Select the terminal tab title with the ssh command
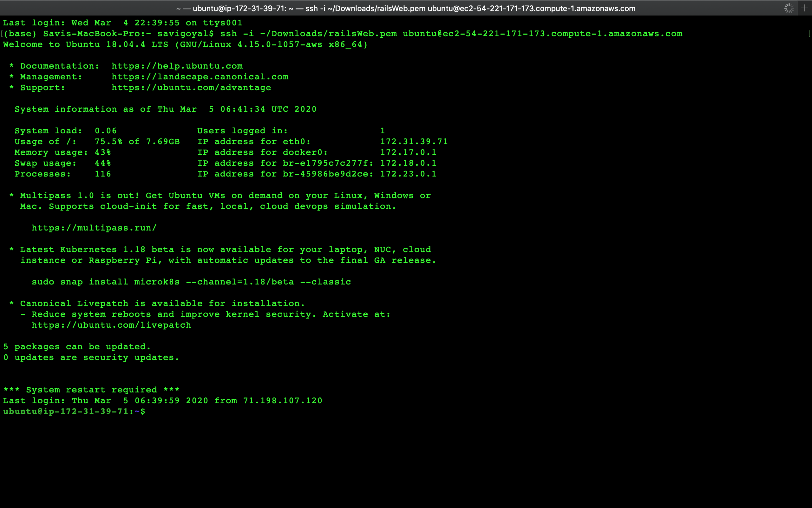Viewport: 812px width, 508px height. click(406, 8)
